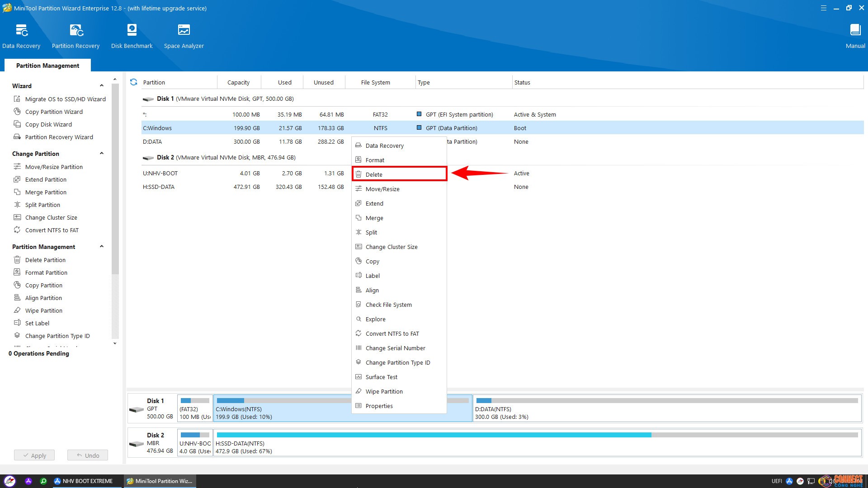Pick Change Cluster Size in context menu
Image resolution: width=868 pixels, height=488 pixels.
tap(399, 247)
